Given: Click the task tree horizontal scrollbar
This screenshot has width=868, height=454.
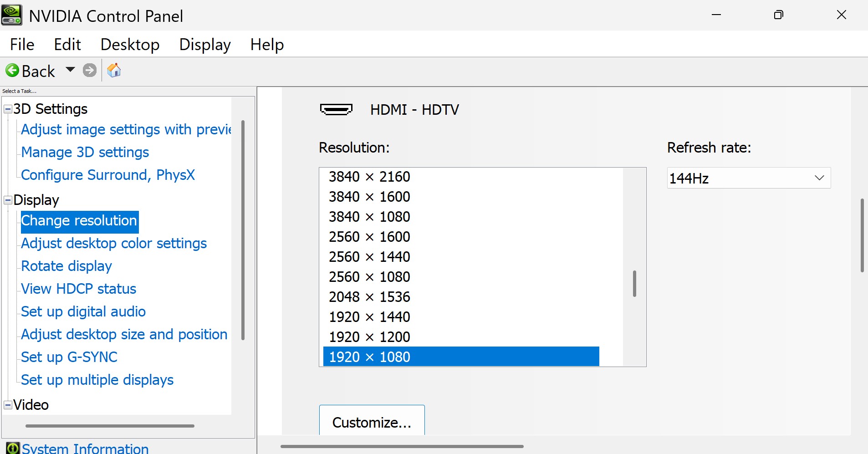Looking at the screenshot, I should [x=110, y=426].
